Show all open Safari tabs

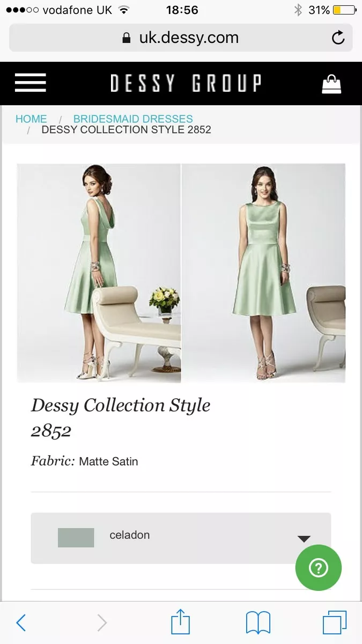(x=335, y=623)
